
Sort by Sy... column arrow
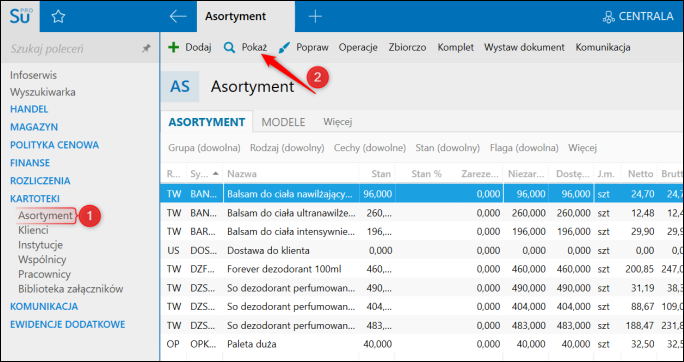[215, 174]
